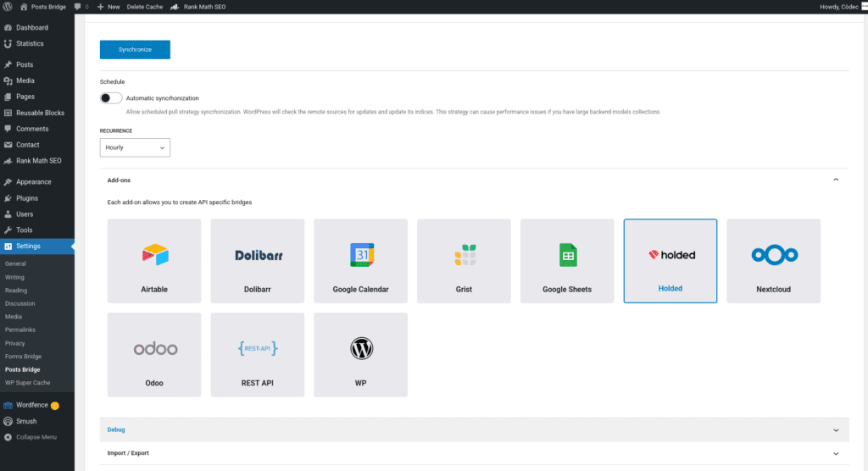Collapse the Add-ons section
This screenshot has height=471, width=868.
coord(836,180)
